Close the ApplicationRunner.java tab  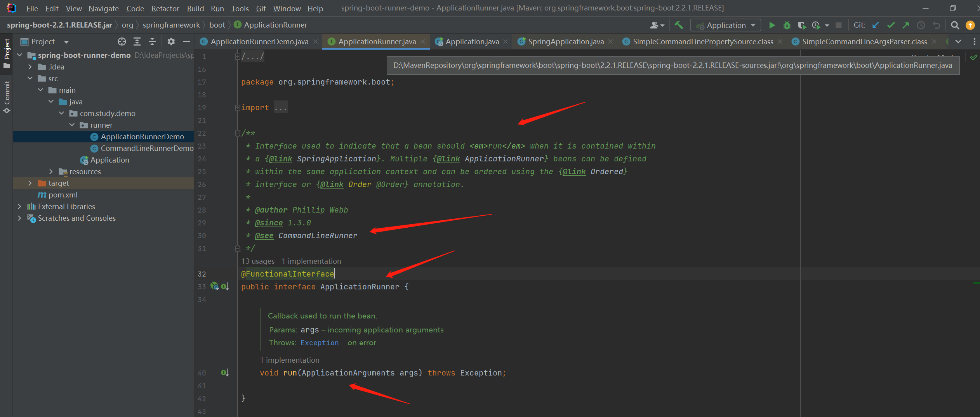click(423, 42)
